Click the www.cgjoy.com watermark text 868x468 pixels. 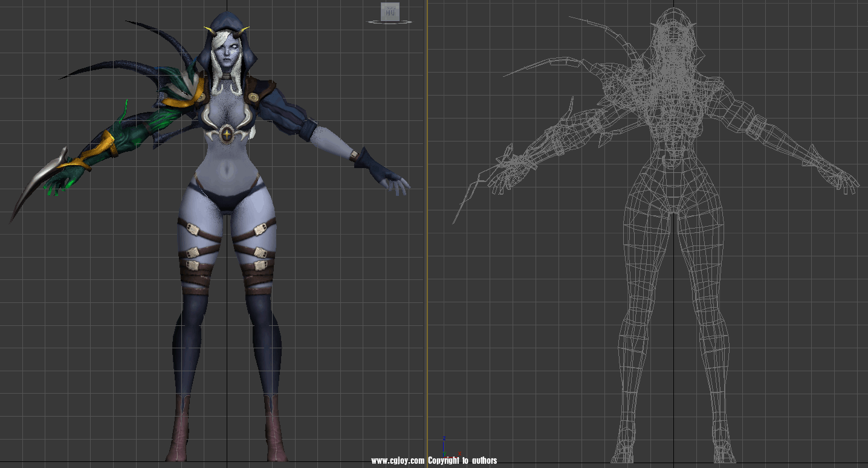(398, 461)
